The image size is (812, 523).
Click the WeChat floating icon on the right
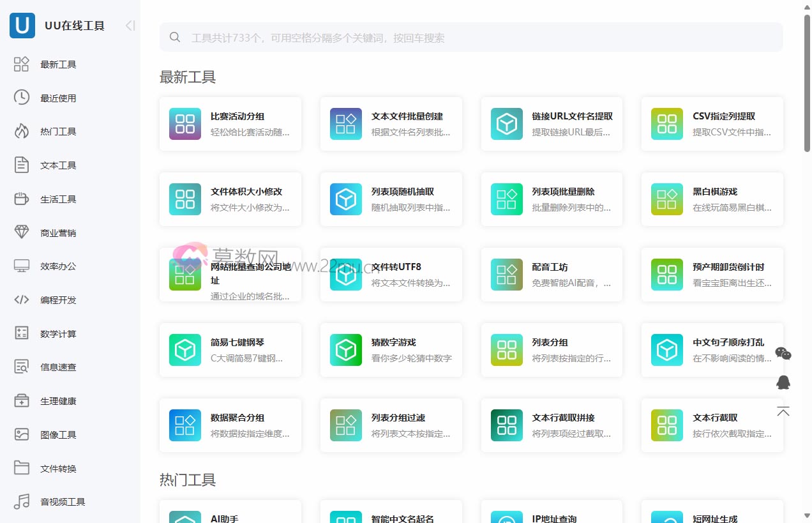783,354
